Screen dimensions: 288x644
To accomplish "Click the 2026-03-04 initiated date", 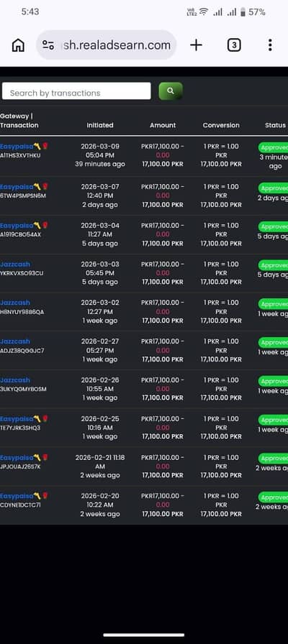I will pos(100,225).
